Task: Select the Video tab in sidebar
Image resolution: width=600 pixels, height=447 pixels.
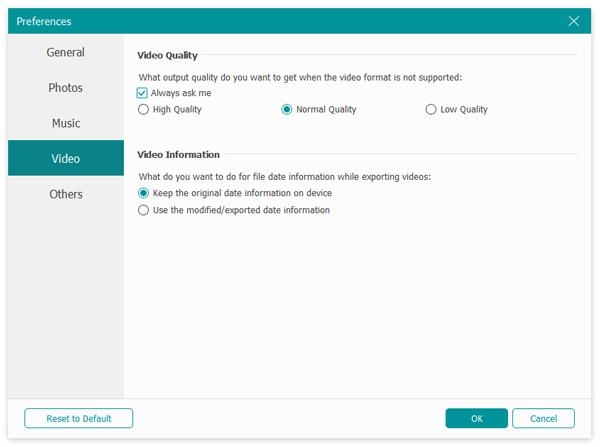Action: point(66,159)
